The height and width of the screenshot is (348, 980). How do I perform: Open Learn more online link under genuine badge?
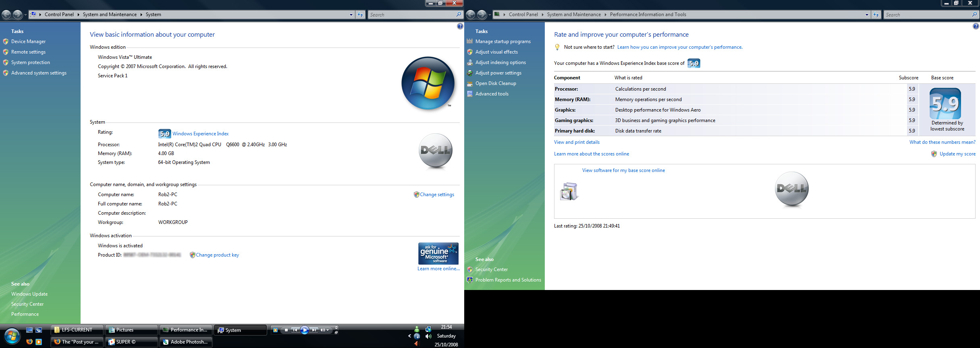click(x=438, y=269)
